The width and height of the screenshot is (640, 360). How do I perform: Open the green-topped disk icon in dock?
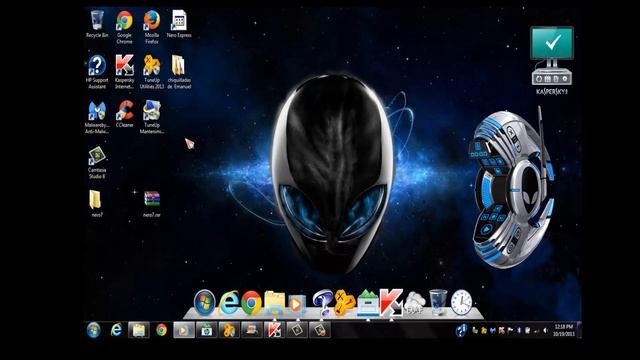pos(368,303)
